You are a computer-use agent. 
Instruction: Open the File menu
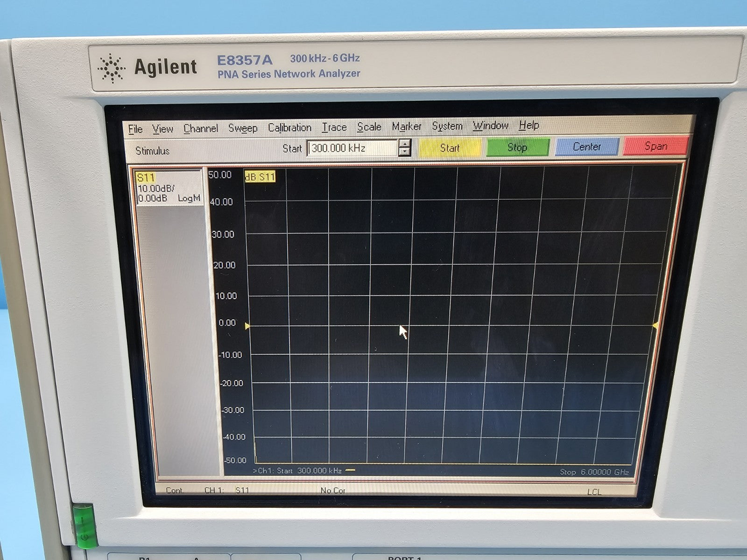135,129
